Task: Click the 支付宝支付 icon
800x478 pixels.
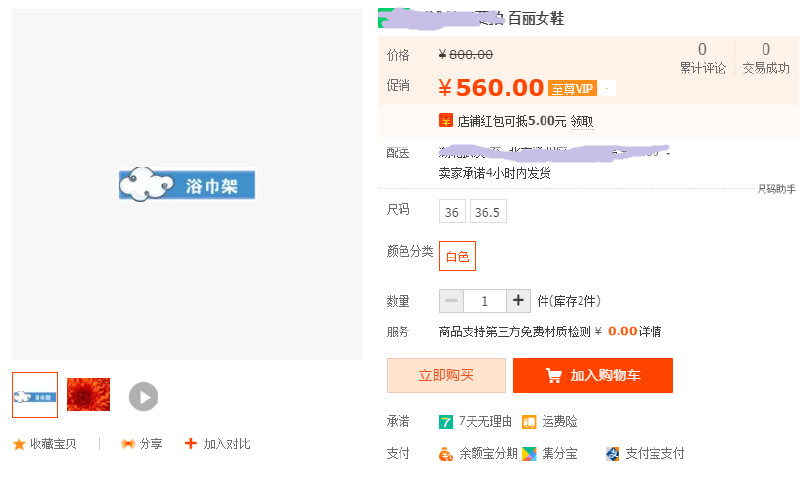Action: (x=612, y=454)
